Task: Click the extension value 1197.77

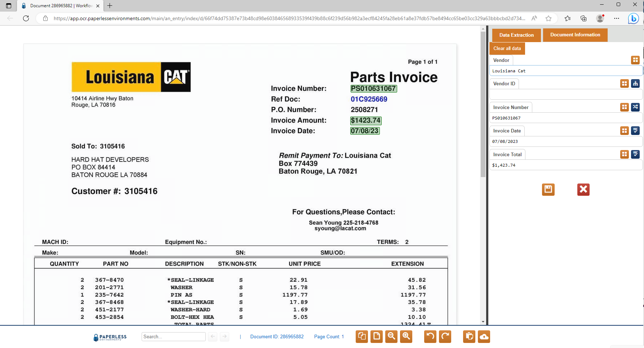Action: coord(413,295)
